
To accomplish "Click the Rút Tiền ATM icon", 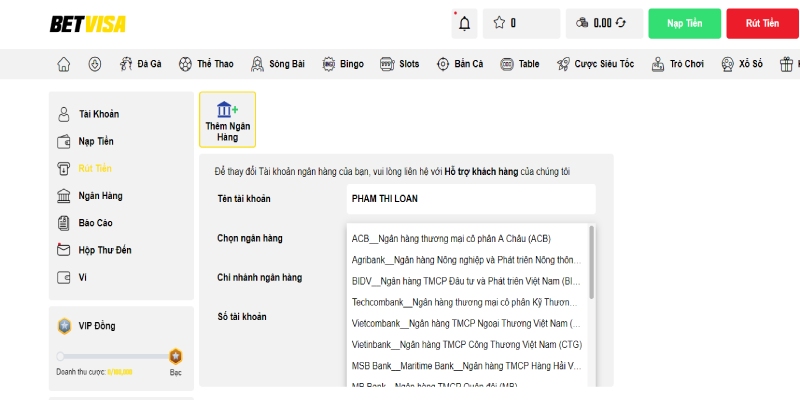I will click(64, 169).
